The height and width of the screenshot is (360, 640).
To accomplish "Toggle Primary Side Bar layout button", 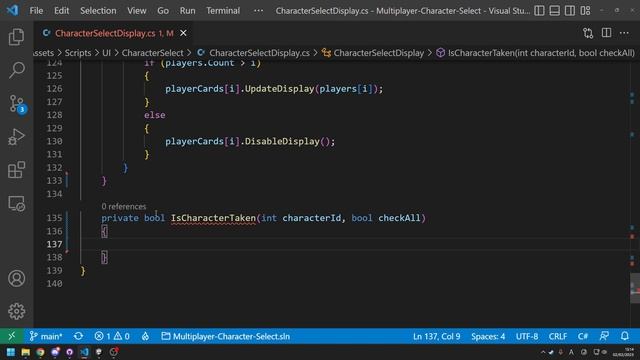I will pyautogui.click(x=539, y=11).
